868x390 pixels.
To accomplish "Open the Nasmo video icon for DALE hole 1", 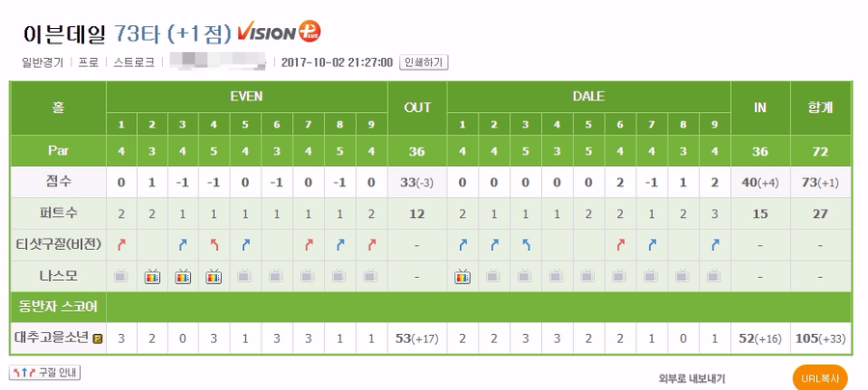I will [463, 276].
